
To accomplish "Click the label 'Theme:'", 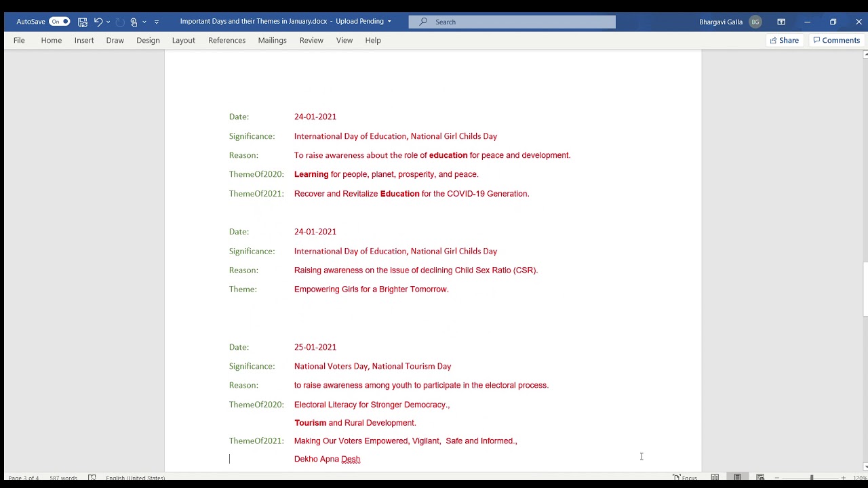I will click(243, 289).
